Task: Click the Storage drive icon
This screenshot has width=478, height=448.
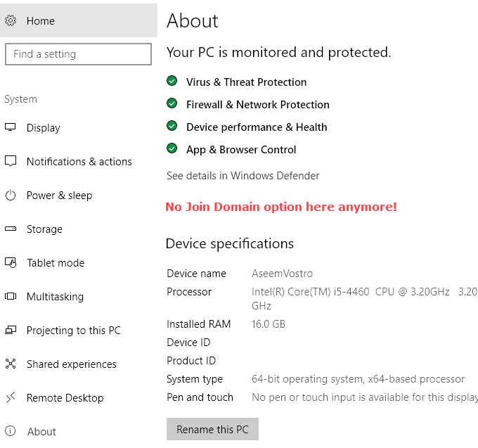Action: point(11,229)
